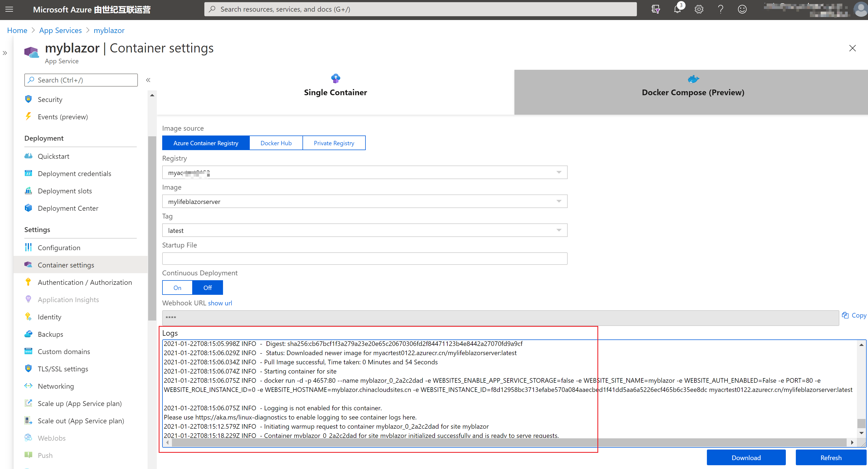The height and width of the screenshot is (469, 868).
Task: Click the help question mark icon
Action: click(720, 9)
